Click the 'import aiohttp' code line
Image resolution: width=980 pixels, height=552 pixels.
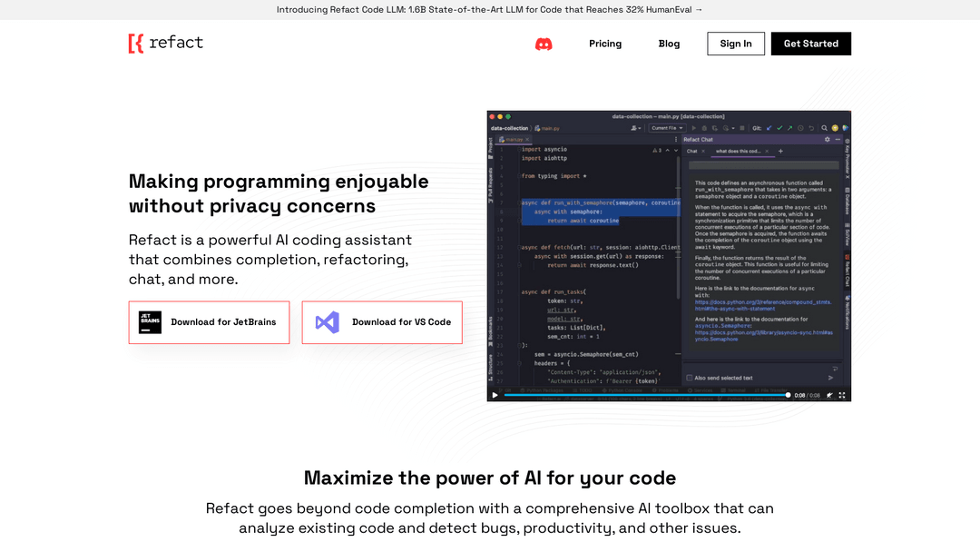[x=544, y=158]
